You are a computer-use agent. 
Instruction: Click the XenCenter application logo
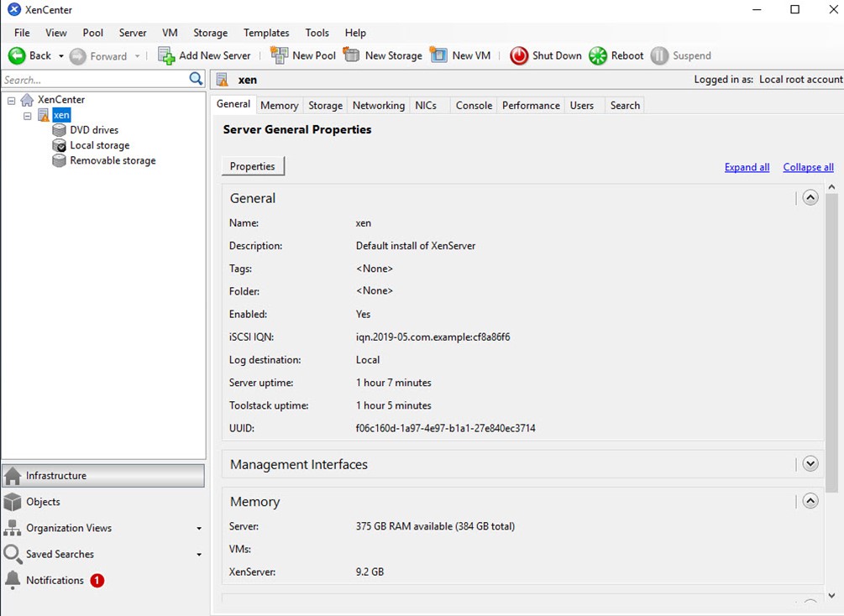point(14,10)
